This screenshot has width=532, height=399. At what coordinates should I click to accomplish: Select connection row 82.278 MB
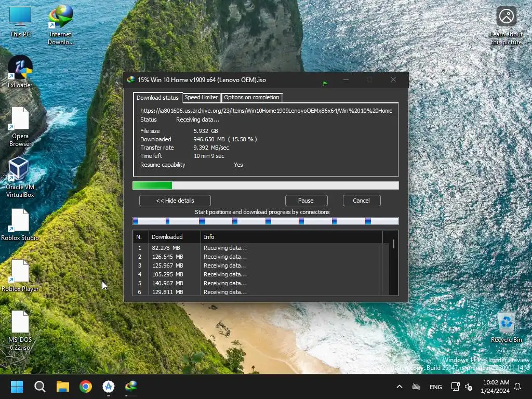click(261, 248)
